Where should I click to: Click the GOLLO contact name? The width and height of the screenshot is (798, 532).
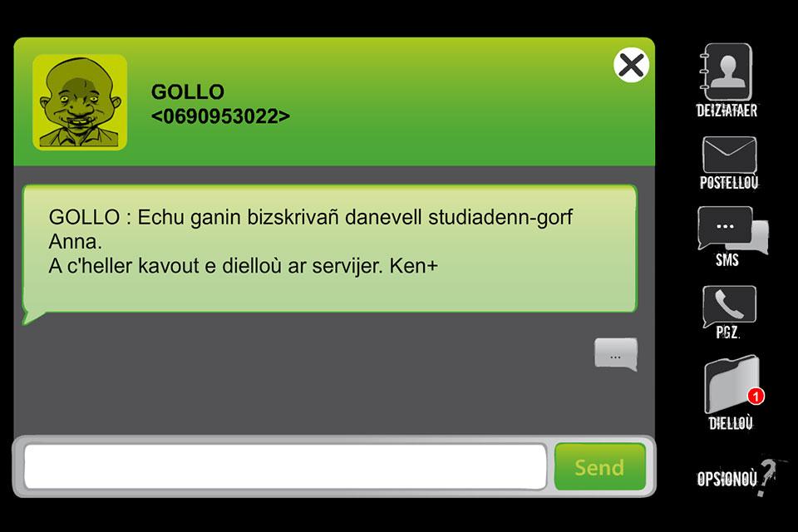click(188, 92)
